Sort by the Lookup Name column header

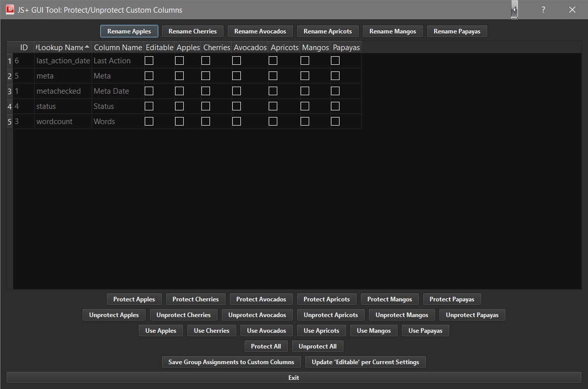coord(63,47)
